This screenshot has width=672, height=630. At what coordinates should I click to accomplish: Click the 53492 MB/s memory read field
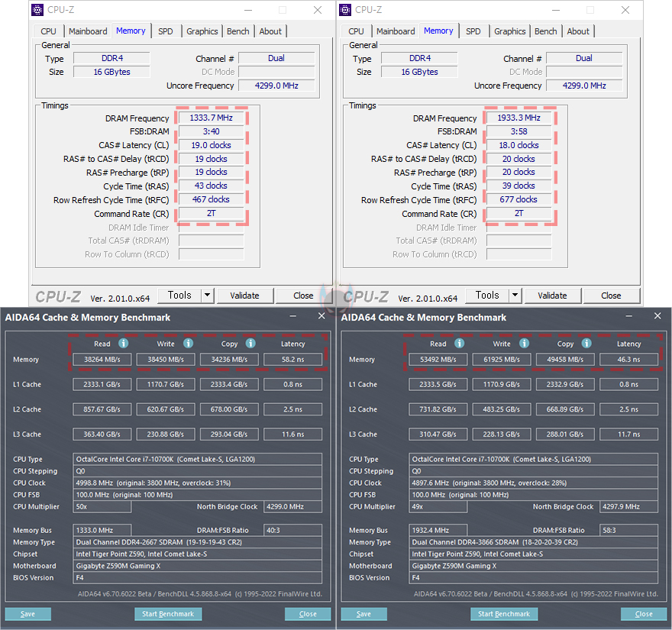(438, 359)
